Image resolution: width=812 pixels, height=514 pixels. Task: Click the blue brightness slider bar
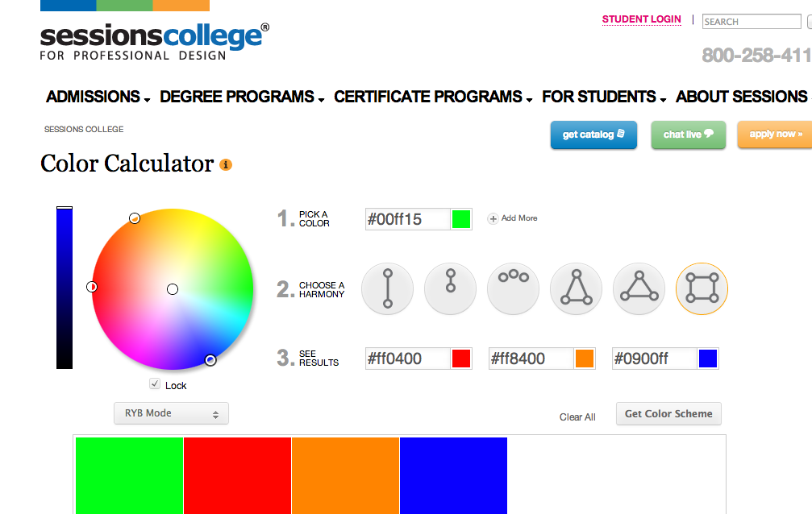[65, 288]
